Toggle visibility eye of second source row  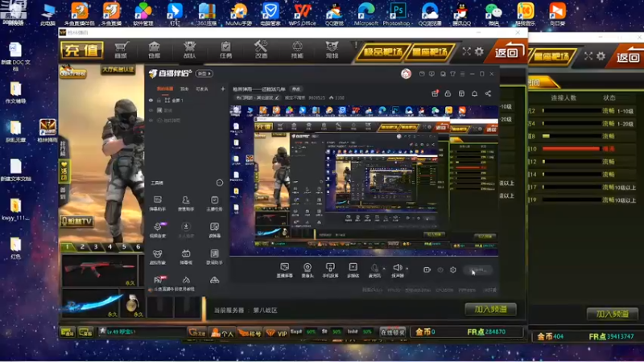click(x=151, y=110)
